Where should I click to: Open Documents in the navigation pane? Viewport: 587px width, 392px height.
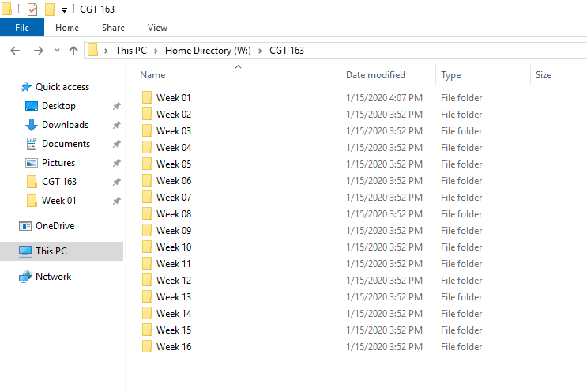[x=66, y=144]
